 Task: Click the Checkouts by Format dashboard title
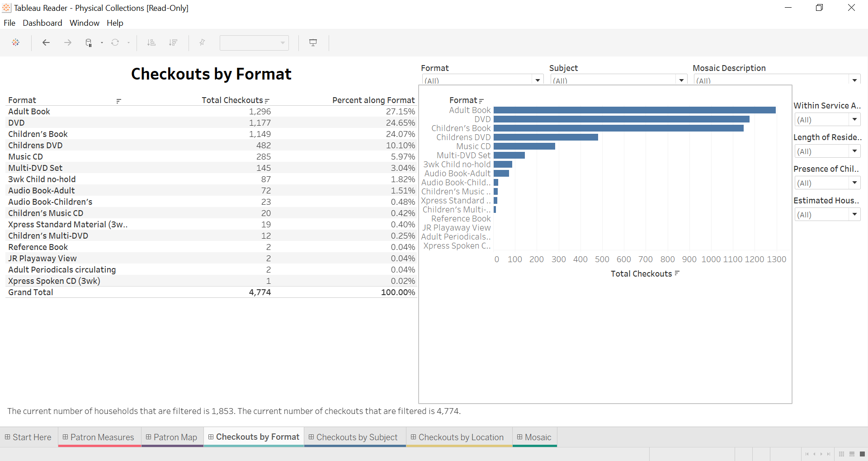(x=211, y=74)
